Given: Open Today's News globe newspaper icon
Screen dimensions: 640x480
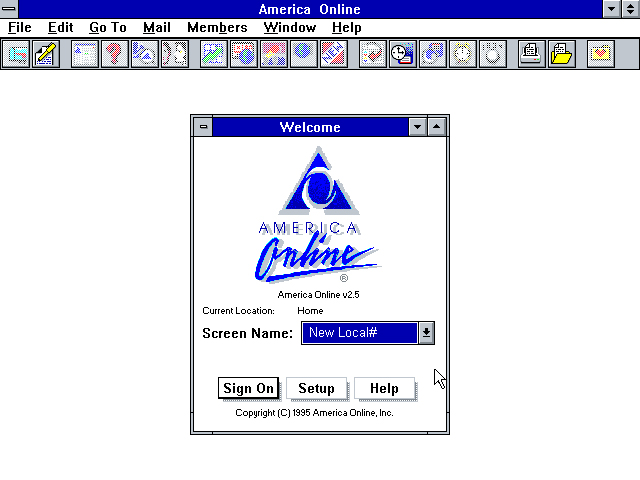Looking at the screenshot, I should pos(244,54).
